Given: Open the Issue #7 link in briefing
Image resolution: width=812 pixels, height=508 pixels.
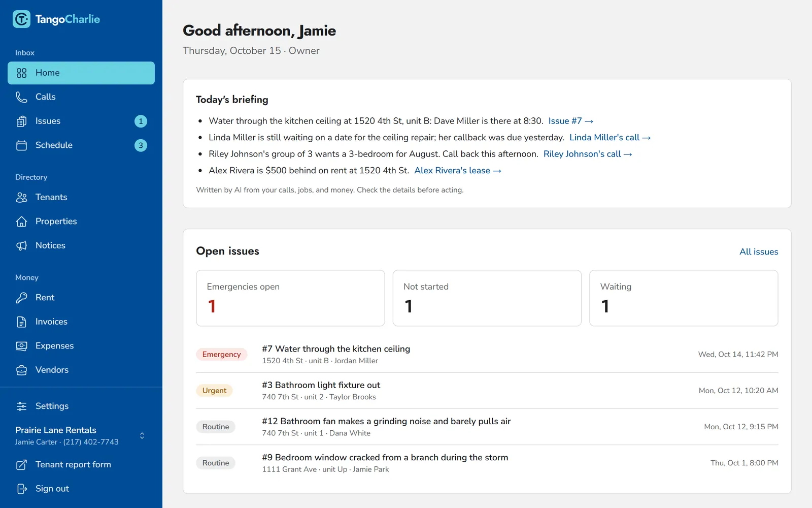Looking at the screenshot, I should pos(570,121).
